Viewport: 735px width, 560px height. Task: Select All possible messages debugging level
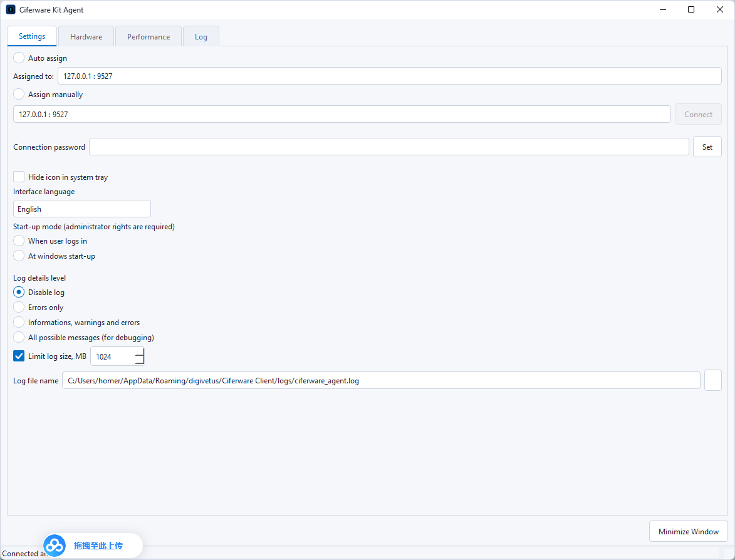point(19,337)
